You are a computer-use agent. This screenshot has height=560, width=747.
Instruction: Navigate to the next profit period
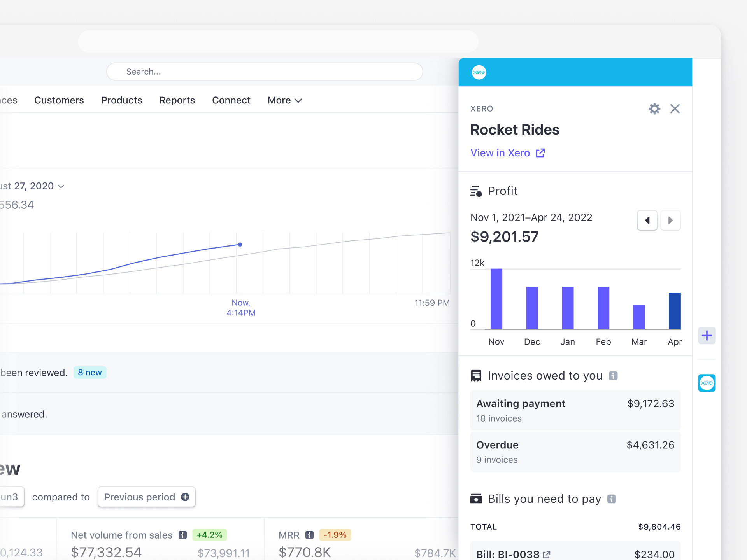[x=670, y=220]
